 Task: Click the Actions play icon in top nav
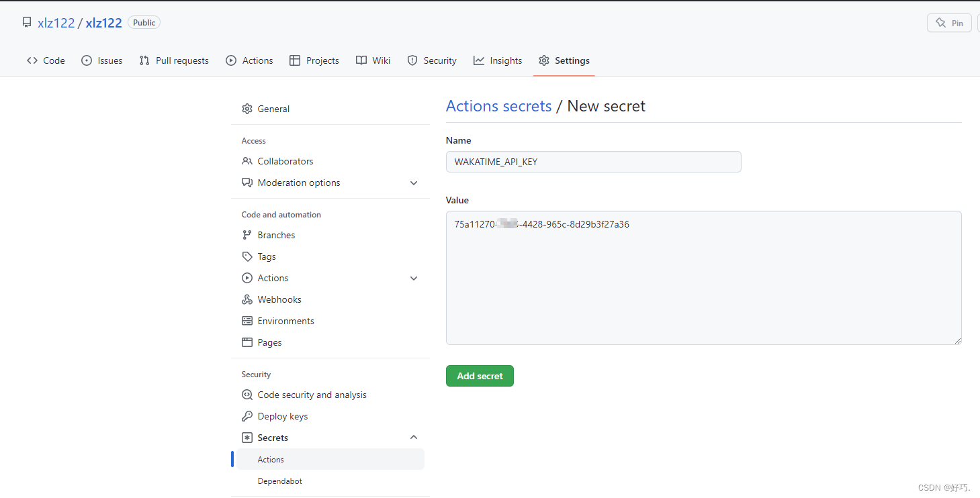231,60
